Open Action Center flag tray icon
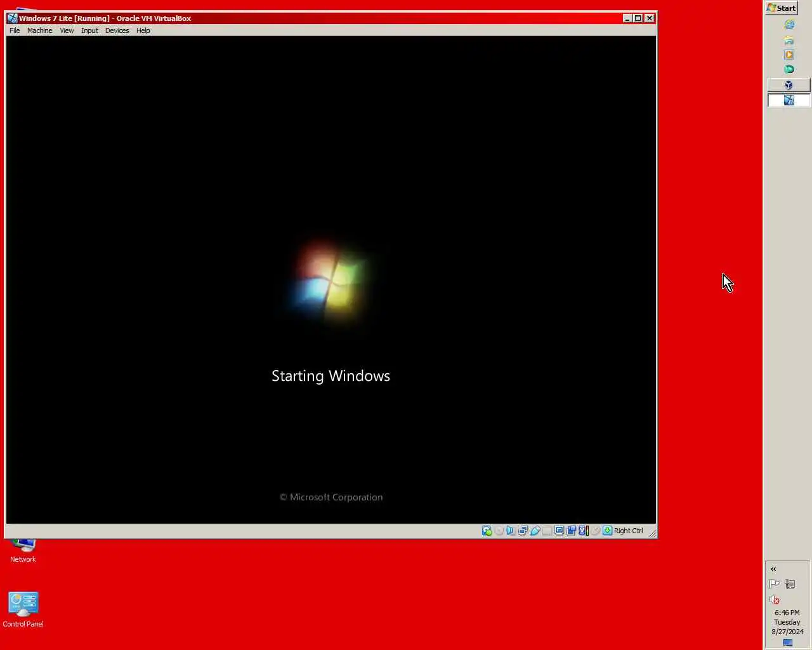The image size is (812, 650). [x=774, y=584]
